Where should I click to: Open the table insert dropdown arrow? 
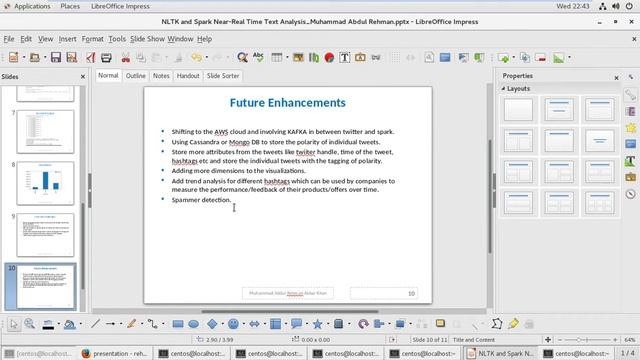287,58
